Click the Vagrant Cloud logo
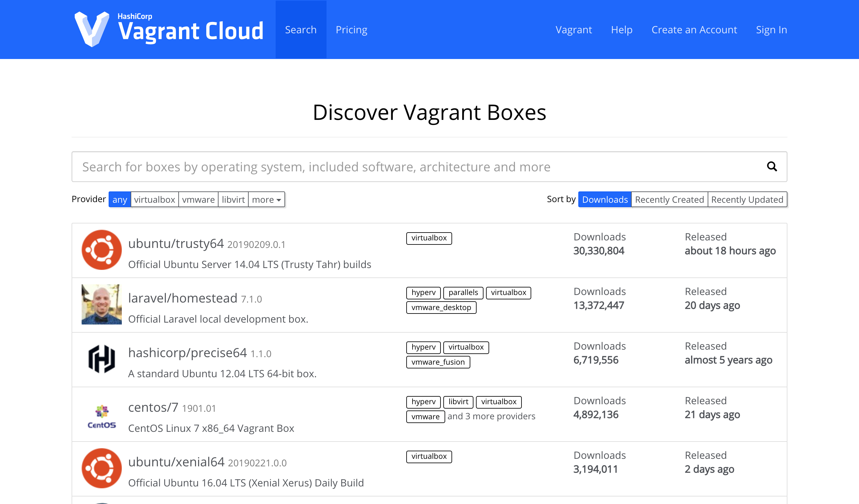This screenshot has width=859, height=504. point(168,29)
